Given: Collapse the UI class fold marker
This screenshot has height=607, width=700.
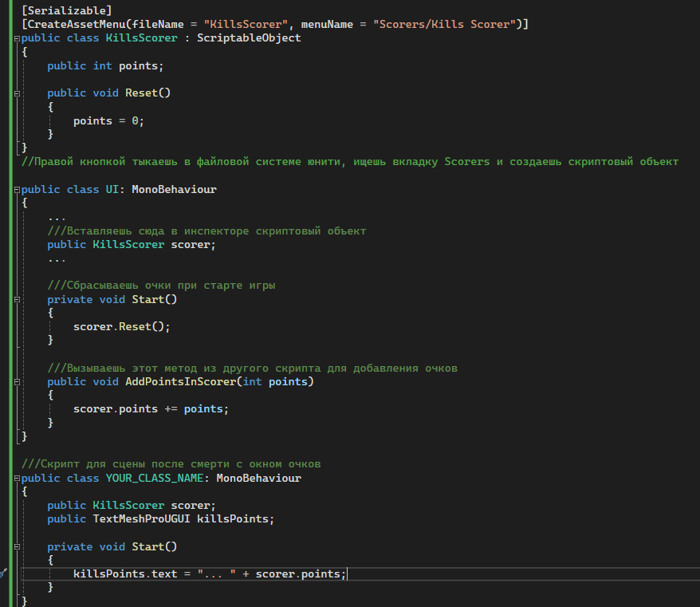Looking at the screenshot, I should click(17, 190).
